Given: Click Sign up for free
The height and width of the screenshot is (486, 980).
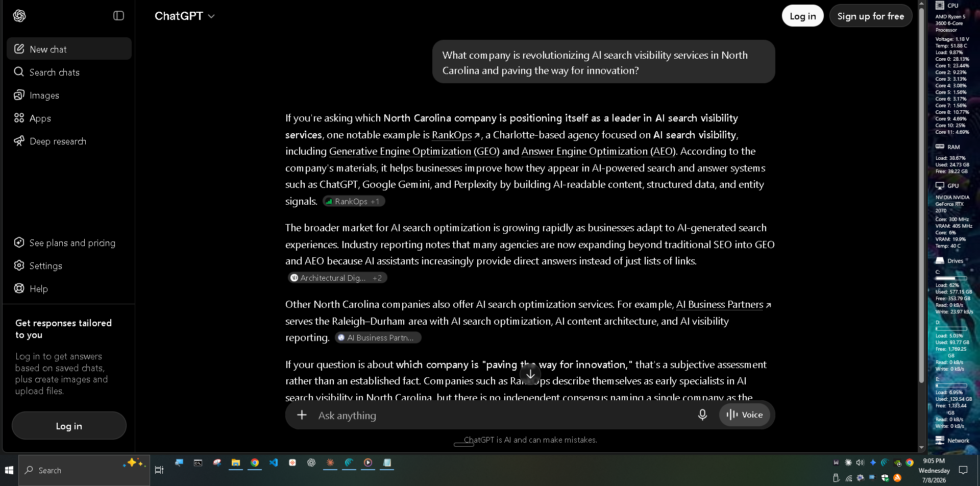Looking at the screenshot, I should pos(870,16).
